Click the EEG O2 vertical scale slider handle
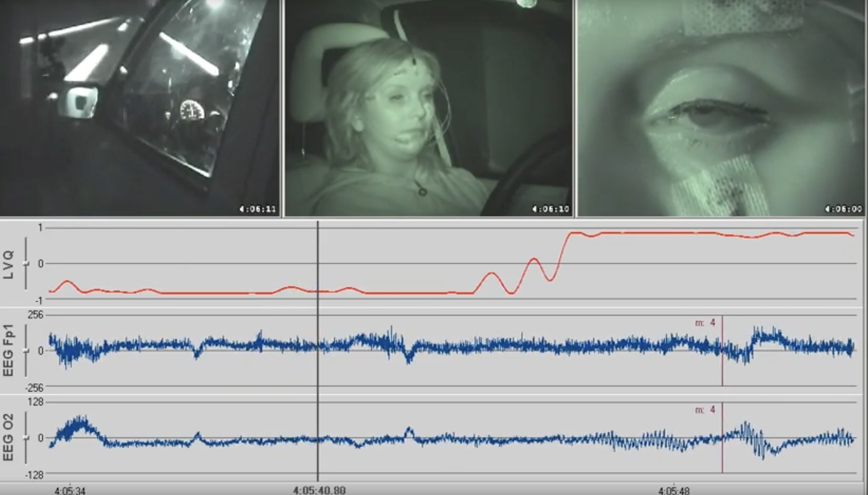 click(x=26, y=438)
